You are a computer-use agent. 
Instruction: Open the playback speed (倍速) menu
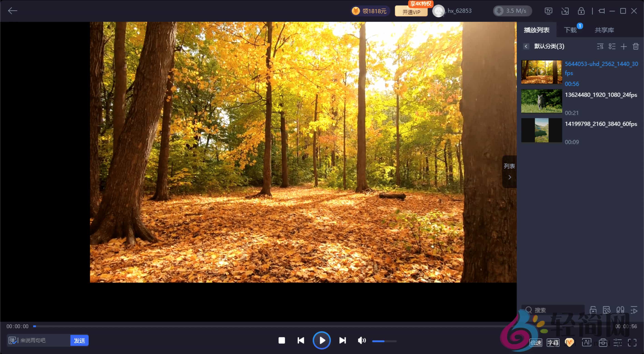pyautogui.click(x=536, y=342)
